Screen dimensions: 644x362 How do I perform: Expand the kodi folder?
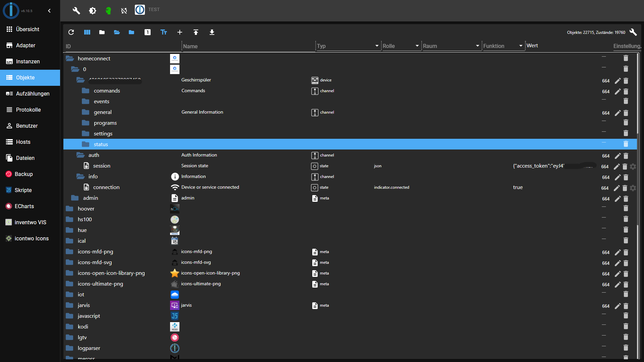point(70,326)
